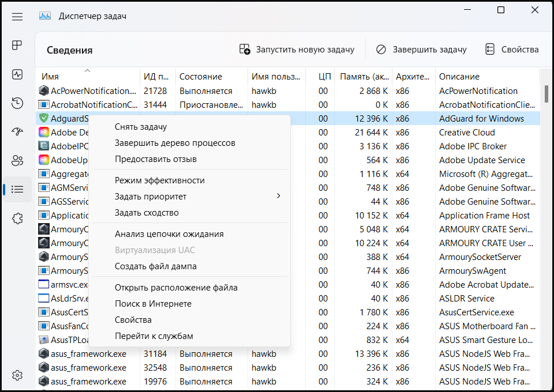
Task: Open Свойства in the context menu
Action: (189, 320)
